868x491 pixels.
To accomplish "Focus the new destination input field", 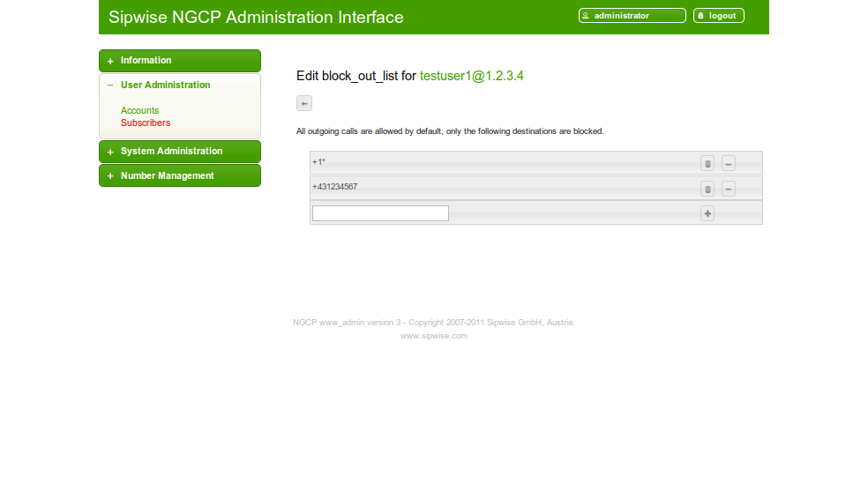I will tap(380, 213).
